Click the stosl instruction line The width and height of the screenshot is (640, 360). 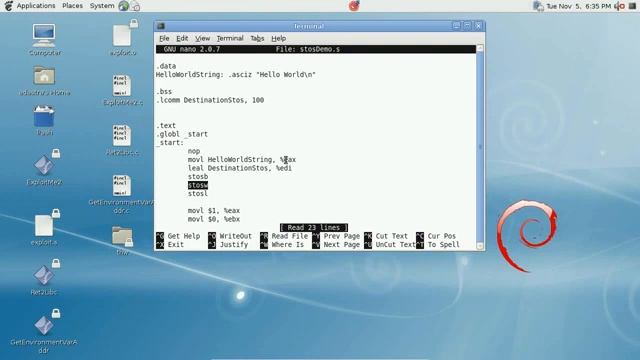pos(198,194)
